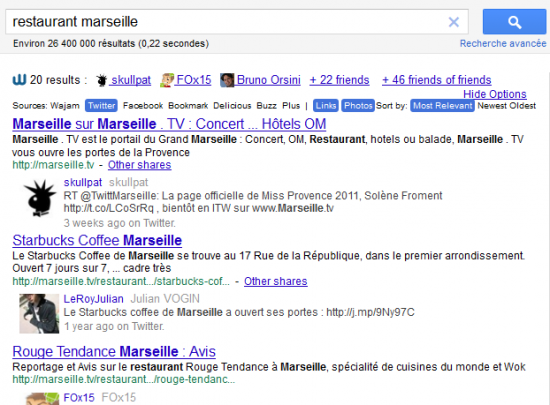Toggle the Links filter
This screenshot has width=550, height=405.
coord(326,106)
